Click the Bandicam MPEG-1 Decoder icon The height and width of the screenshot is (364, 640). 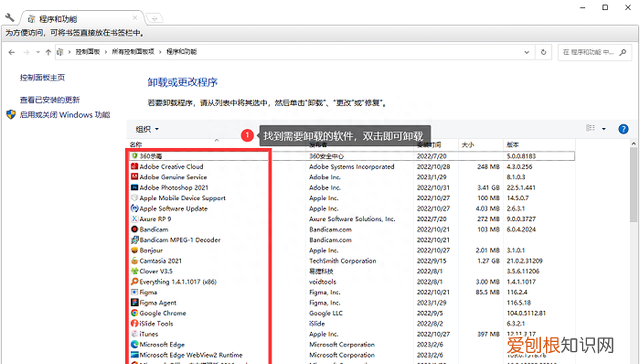coord(135,240)
